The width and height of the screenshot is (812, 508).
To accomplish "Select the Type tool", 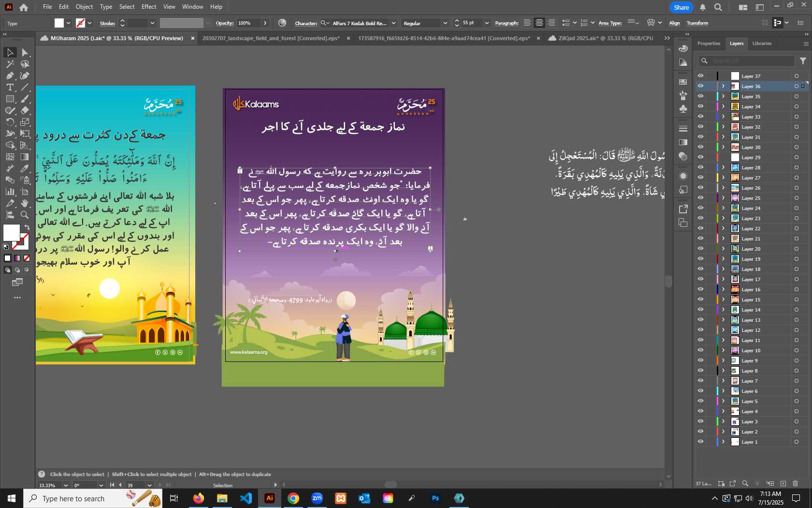I will tap(10, 87).
